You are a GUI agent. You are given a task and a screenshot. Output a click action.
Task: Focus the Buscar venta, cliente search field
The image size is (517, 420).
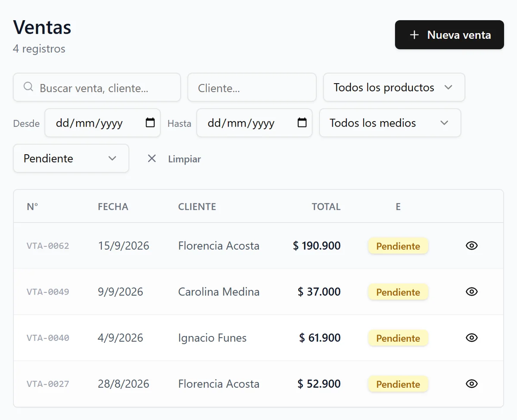coord(97,87)
